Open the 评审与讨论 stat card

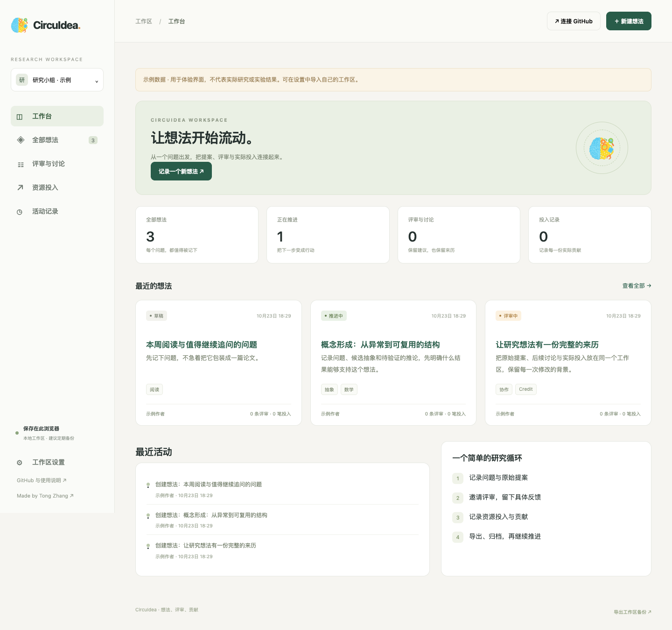click(459, 235)
